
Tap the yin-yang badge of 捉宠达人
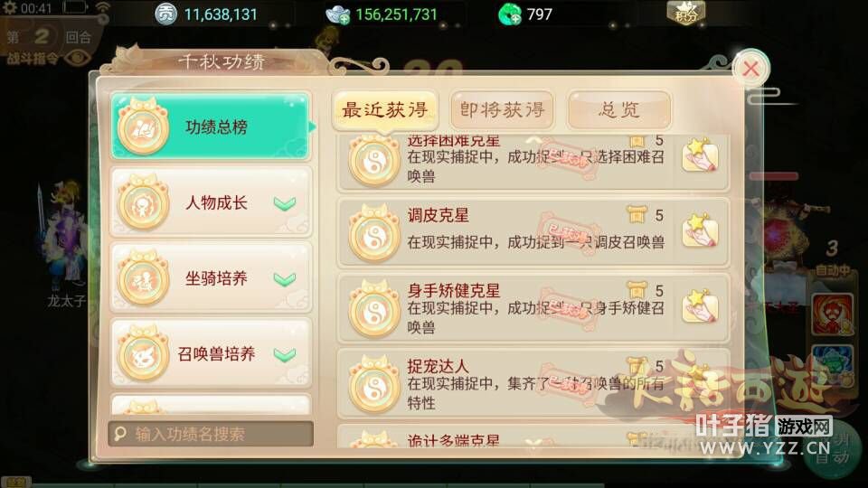(374, 385)
